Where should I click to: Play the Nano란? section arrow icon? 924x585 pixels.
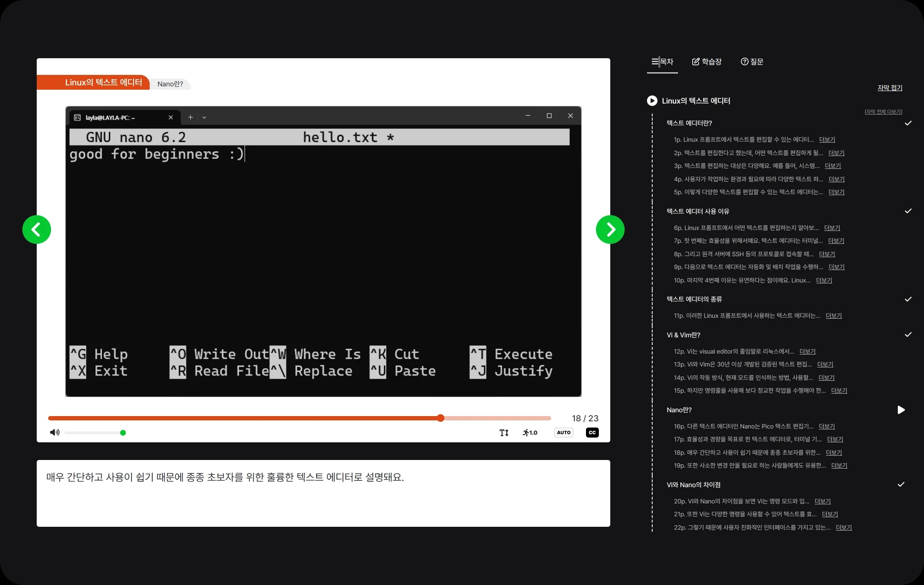coord(901,410)
